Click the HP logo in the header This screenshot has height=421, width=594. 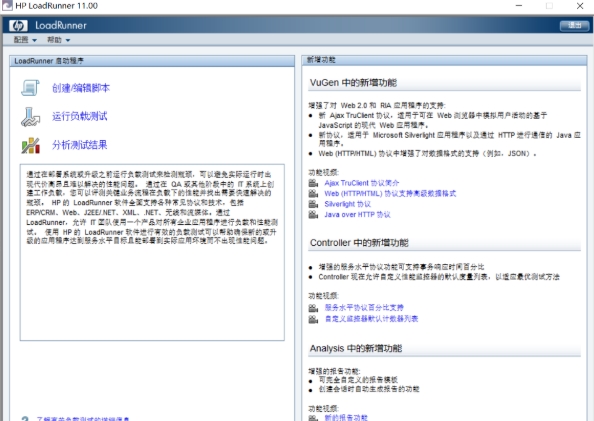18,25
